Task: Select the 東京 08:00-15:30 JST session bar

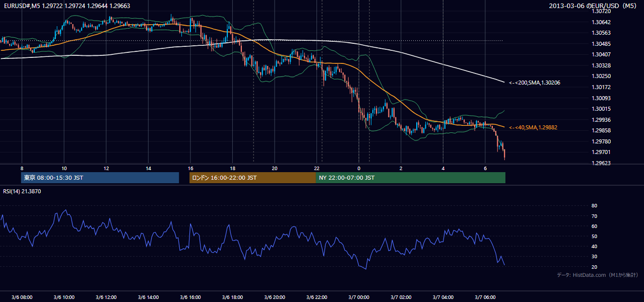Action: [x=100, y=178]
